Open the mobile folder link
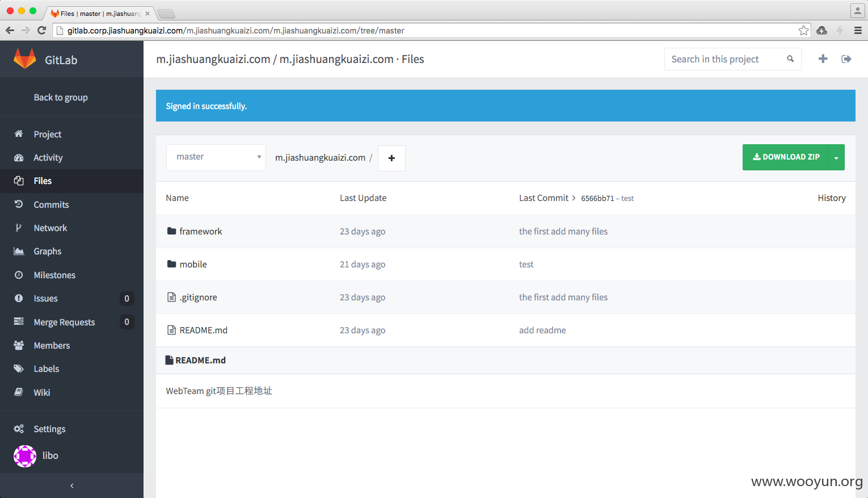The image size is (868, 498). [x=193, y=264]
